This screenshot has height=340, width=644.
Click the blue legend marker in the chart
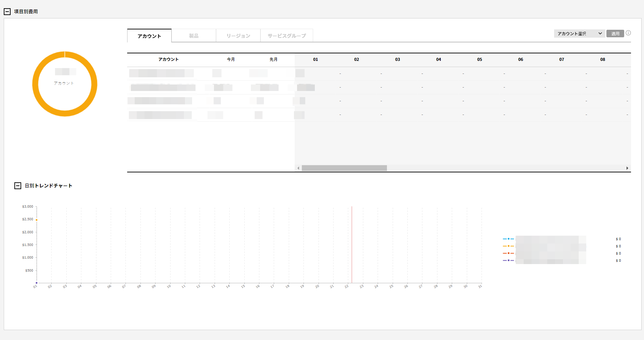click(508, 239)
